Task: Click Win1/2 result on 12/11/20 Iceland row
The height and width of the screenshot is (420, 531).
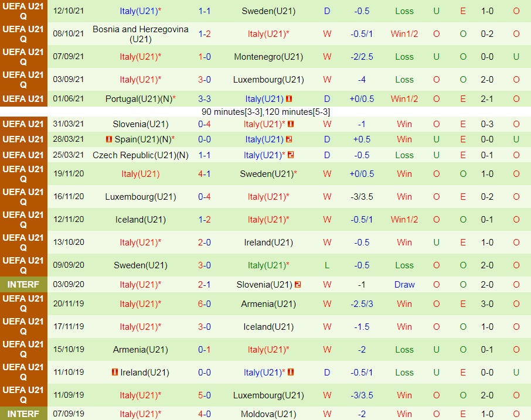Action: (404, 220)
